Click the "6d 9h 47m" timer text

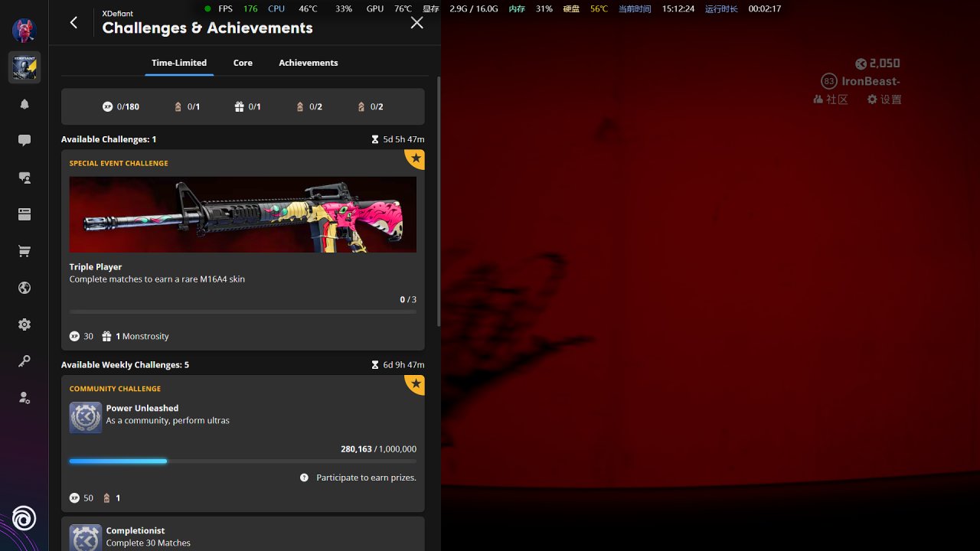403,365
